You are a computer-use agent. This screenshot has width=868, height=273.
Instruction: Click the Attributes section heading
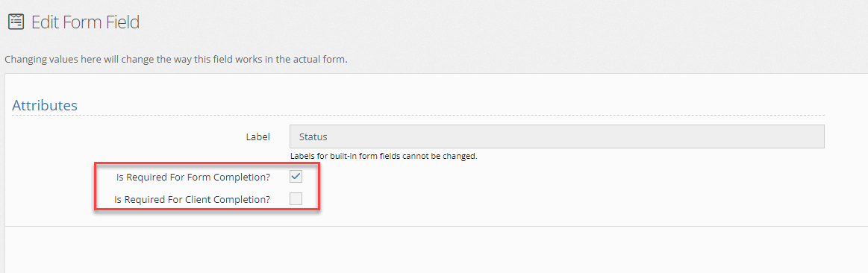tap(45, 105)
